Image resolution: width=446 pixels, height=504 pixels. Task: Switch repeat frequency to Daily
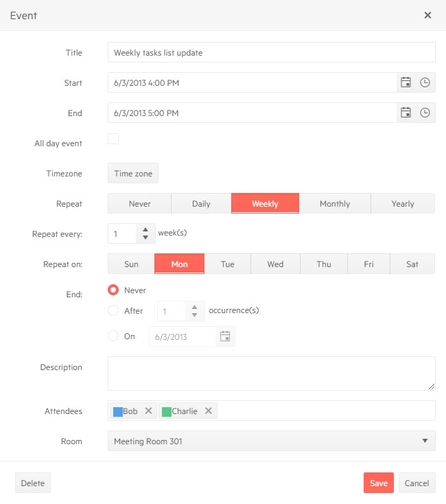[201, 204]
